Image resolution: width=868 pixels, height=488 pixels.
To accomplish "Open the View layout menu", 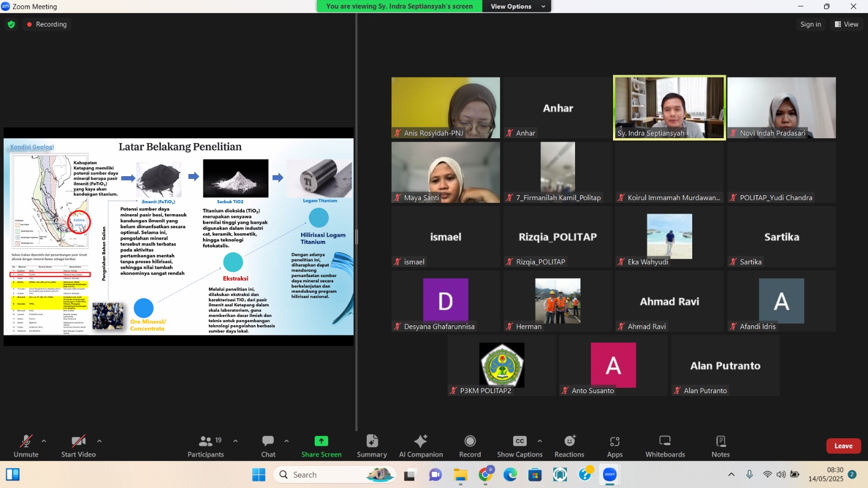I will pos(846,24).
